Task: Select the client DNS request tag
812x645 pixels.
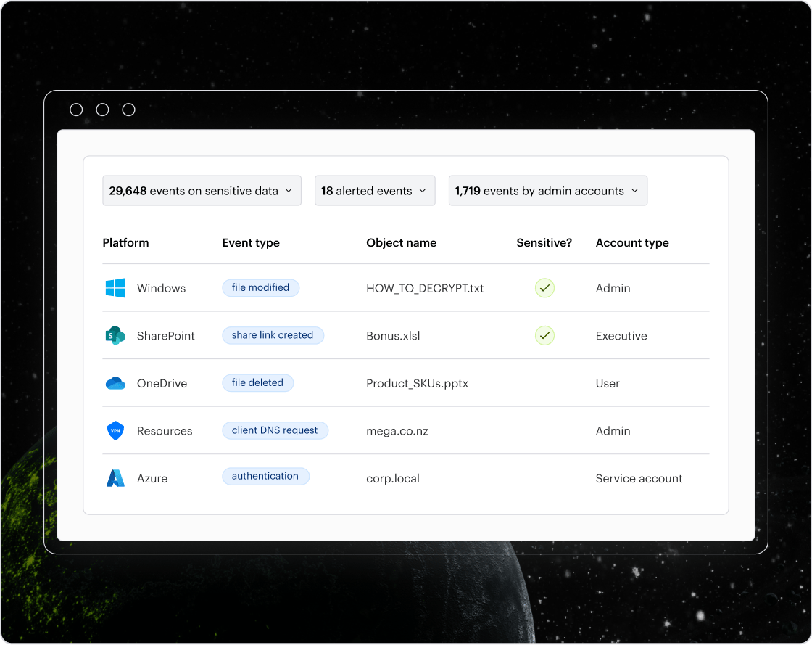Action: (275, 430)
